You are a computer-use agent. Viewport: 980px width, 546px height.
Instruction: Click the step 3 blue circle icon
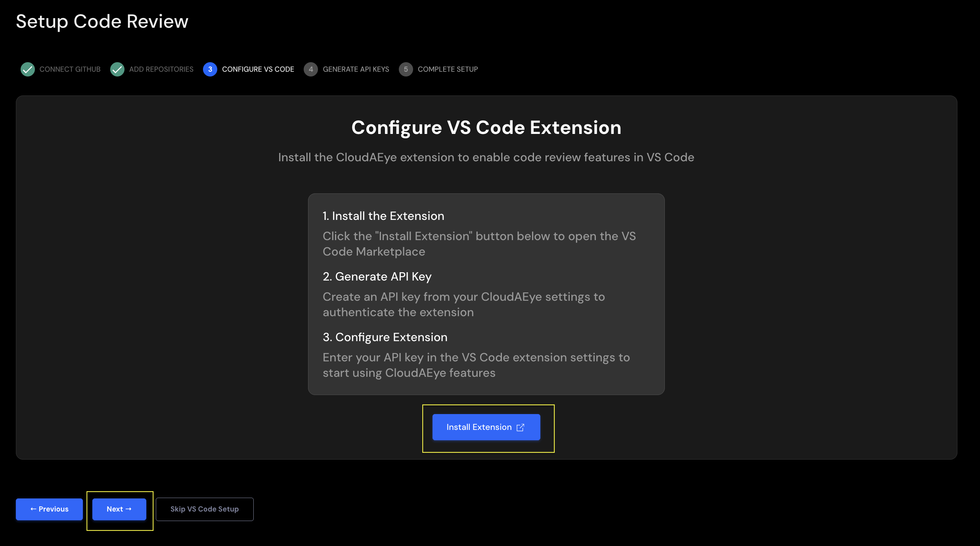pyautogui.click(x=210, y=69)
